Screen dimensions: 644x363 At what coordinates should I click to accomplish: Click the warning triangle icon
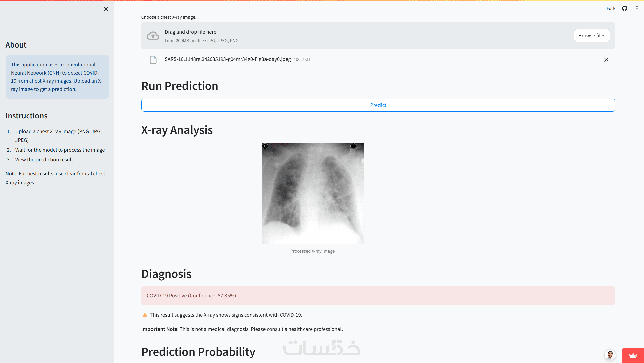point(145,315)
